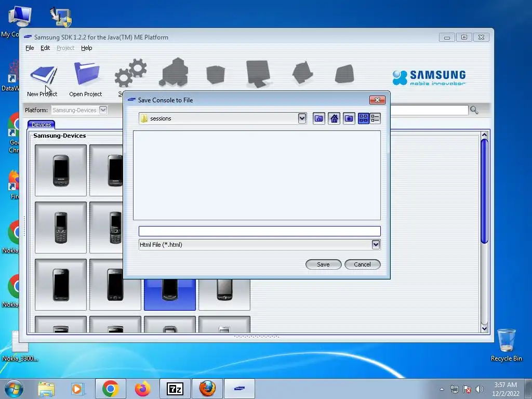Select the first device in third row
This screenshot has height=399, width=532.
(61, 285)
